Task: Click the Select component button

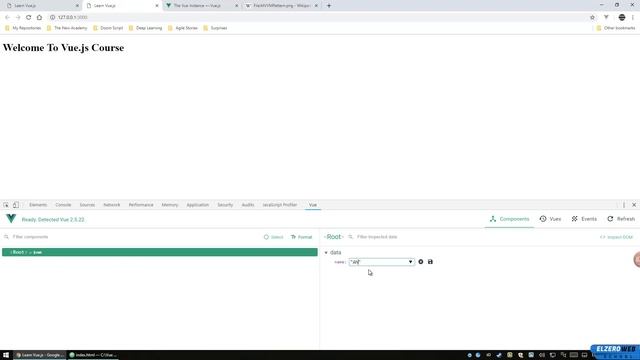Action: (273, 237)
